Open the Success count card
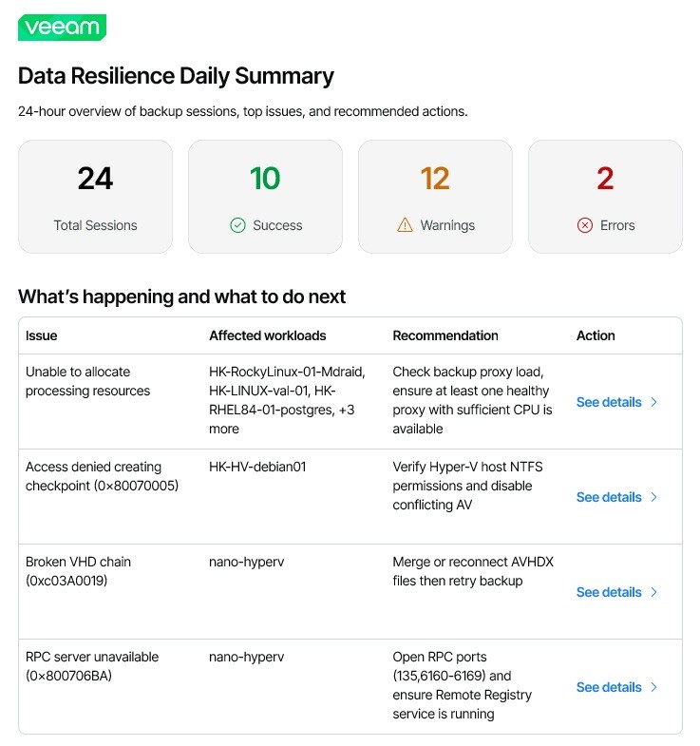Screen dimensions: 700x746 [x=265, y=197]
